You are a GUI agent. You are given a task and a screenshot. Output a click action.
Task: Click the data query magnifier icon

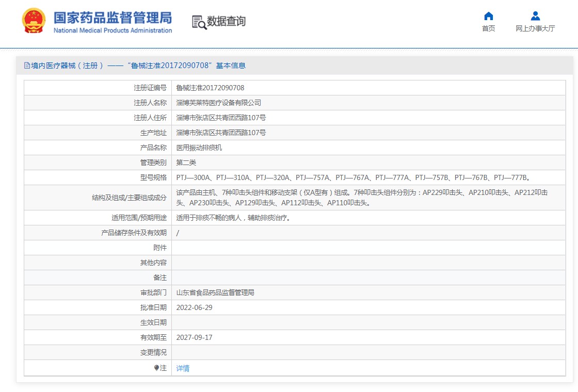coord(199,22)
